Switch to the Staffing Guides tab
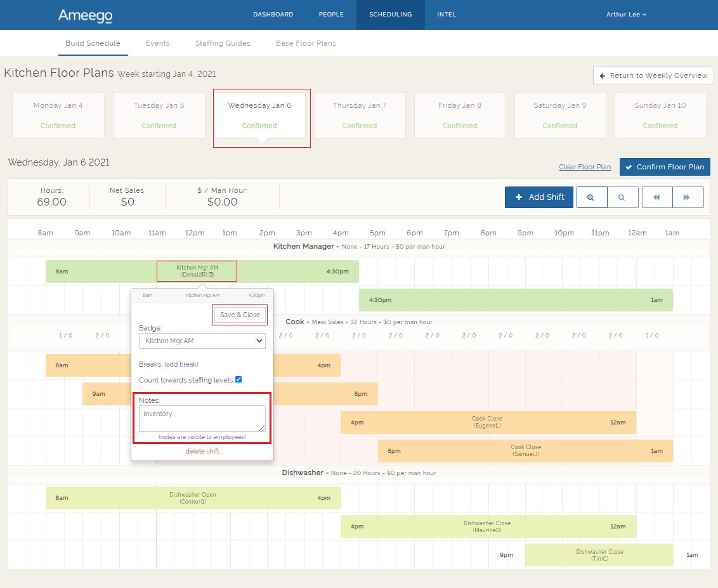This screenshot has height=588, width=718. 223,43
